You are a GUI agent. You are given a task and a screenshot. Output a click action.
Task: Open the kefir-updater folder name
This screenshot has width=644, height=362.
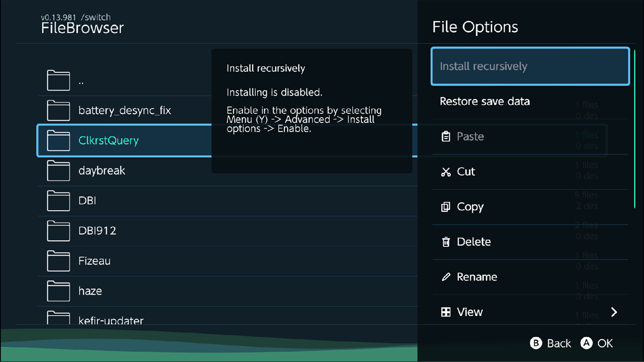click(x=111, y=320)
